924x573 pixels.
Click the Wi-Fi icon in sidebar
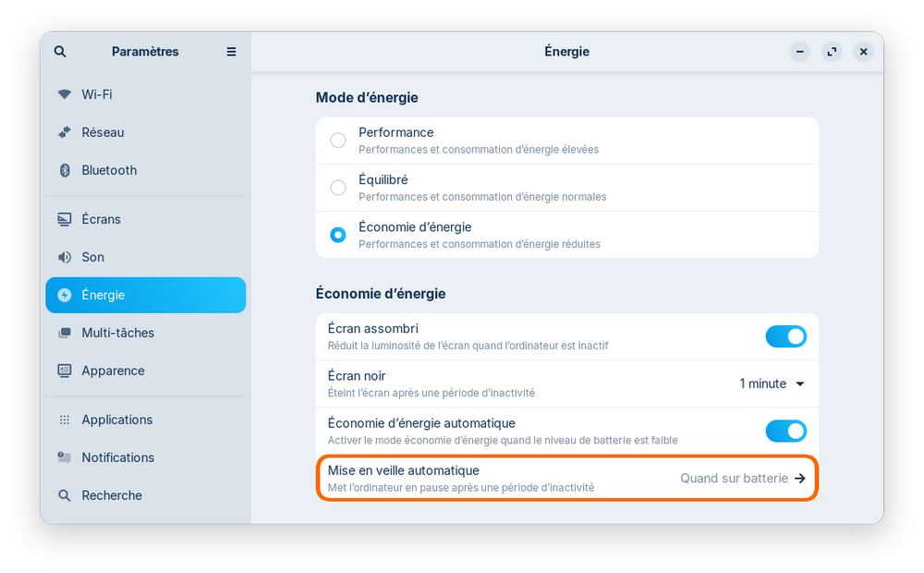coord(65,94)
